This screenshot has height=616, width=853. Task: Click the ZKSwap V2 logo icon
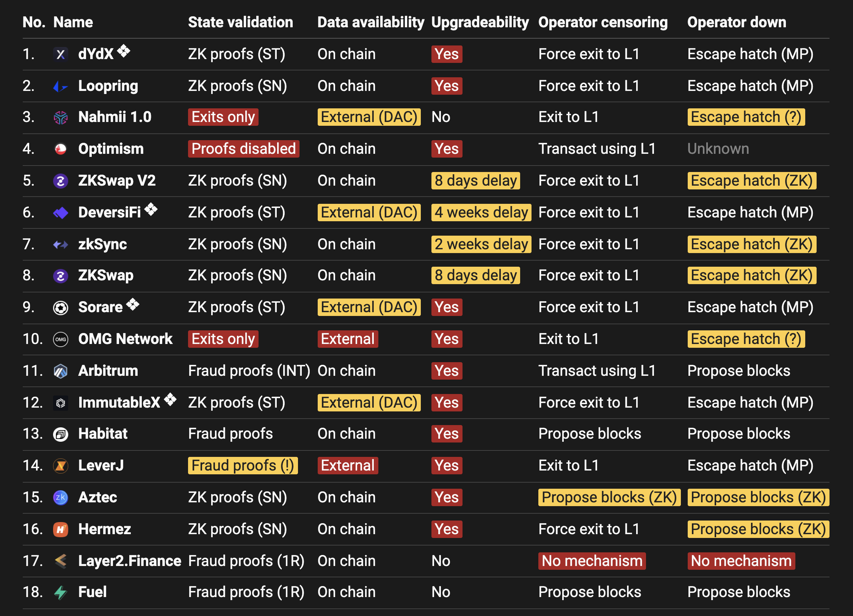(61, 181)
